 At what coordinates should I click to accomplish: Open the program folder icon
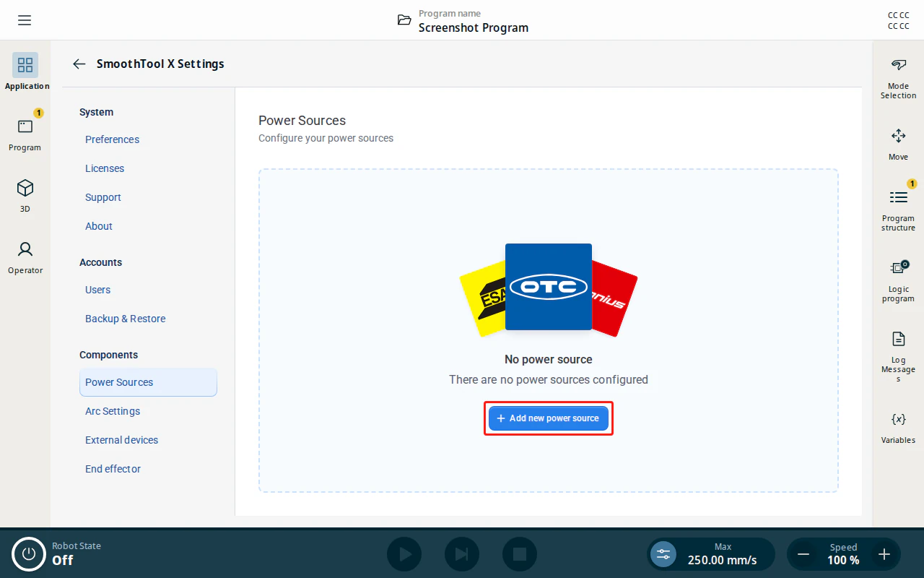click(x=404, y=20)
